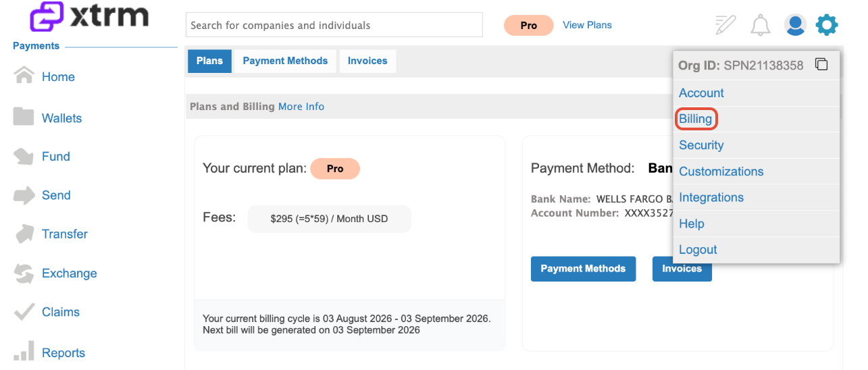Open the pencil edit icon in header
Screen dimensions: 868x370
[x=725, y=26]
